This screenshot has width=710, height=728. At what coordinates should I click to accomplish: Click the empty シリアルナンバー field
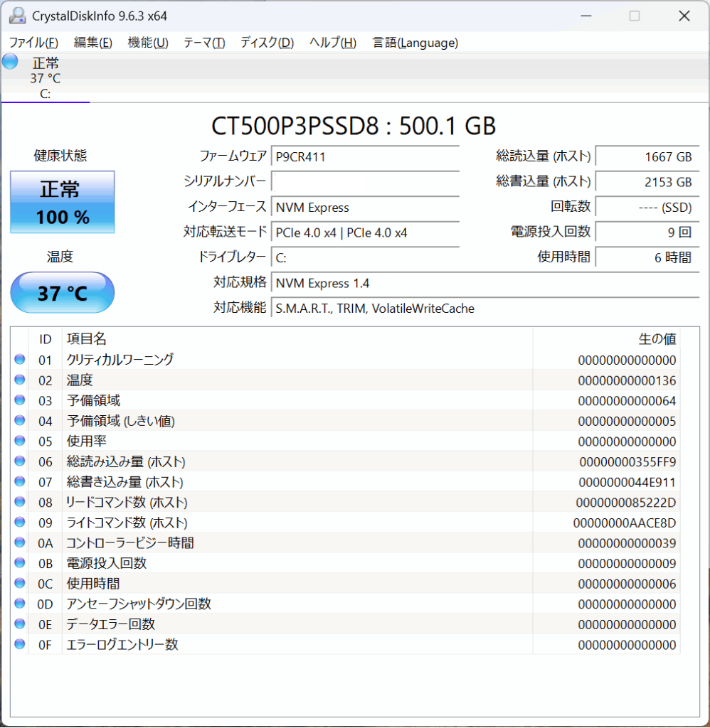tap(365, 182)
